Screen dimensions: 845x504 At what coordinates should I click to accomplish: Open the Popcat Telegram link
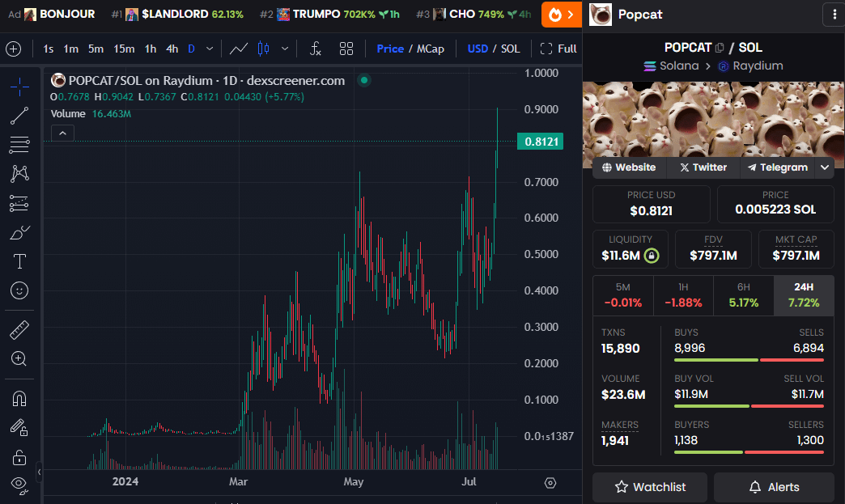click(x=778, y=167)
